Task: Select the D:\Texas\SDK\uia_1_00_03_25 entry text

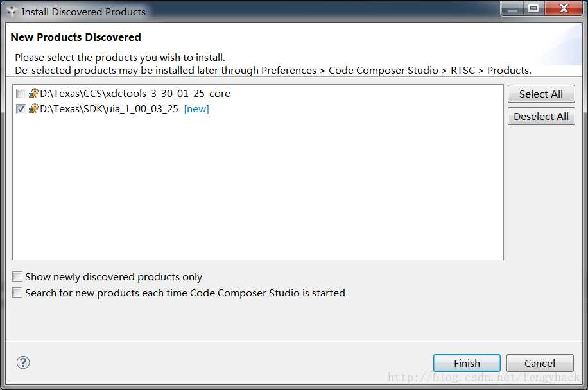Action: [x=109, y=109]
